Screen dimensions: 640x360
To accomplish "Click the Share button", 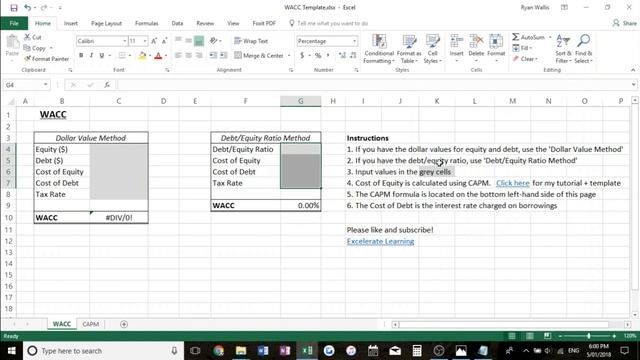I will (x=625, y=23).
